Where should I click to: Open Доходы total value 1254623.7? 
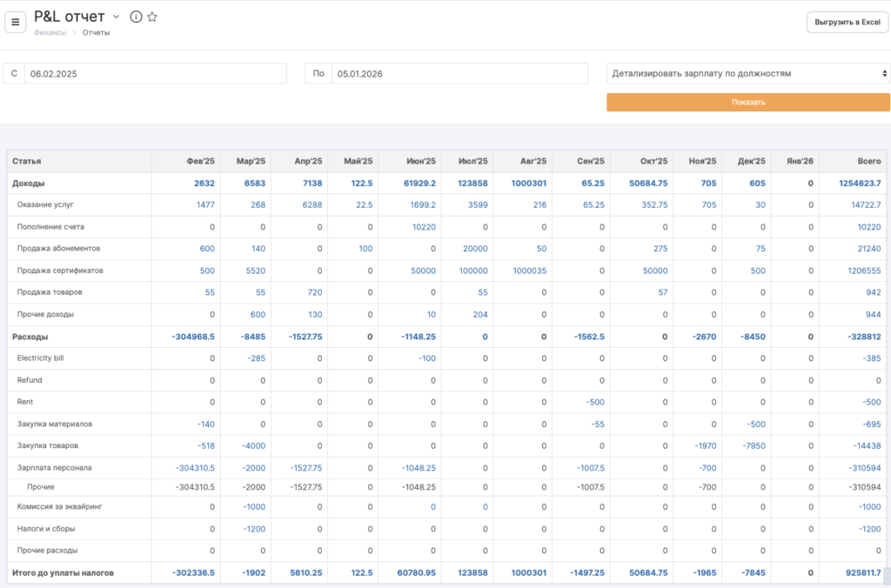pyautogui.click(x=860, y=184)
